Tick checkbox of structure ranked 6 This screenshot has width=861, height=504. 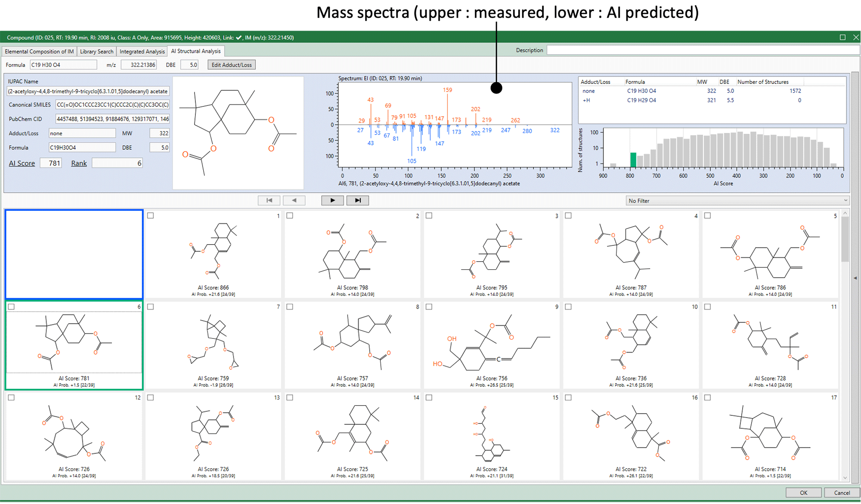coord(12,307)
